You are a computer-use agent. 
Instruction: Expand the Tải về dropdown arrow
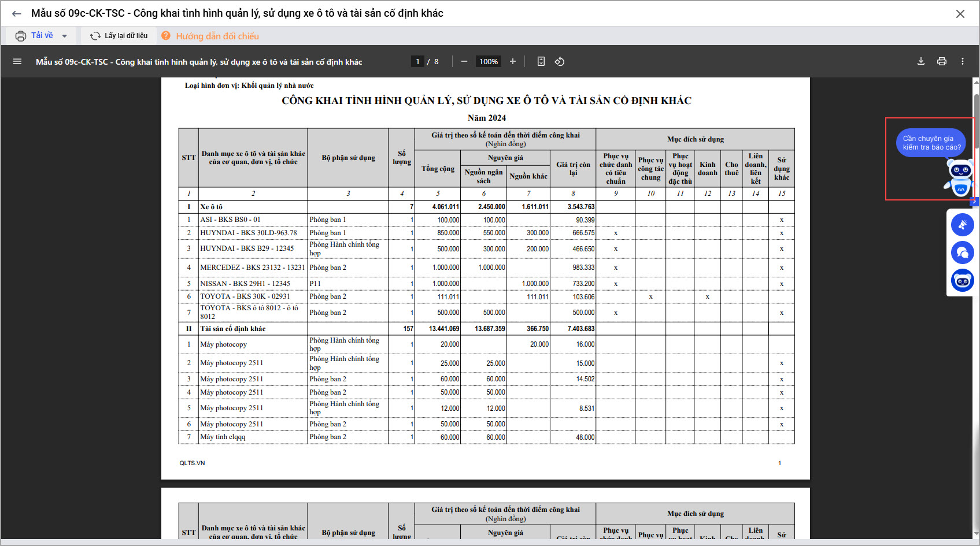click(x=65, y=36)
